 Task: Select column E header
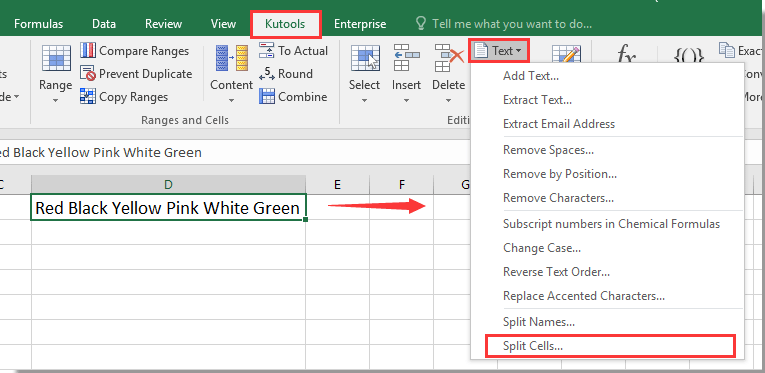338,185
